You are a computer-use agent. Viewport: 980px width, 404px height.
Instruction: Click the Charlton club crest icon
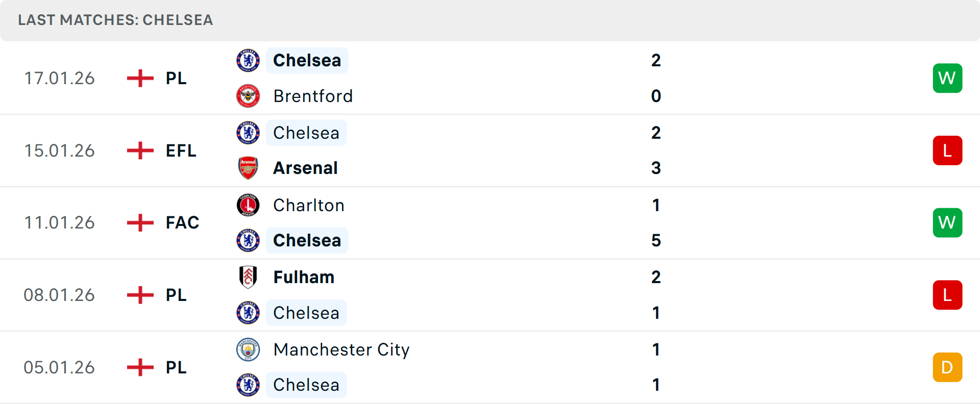pos(248,205)
